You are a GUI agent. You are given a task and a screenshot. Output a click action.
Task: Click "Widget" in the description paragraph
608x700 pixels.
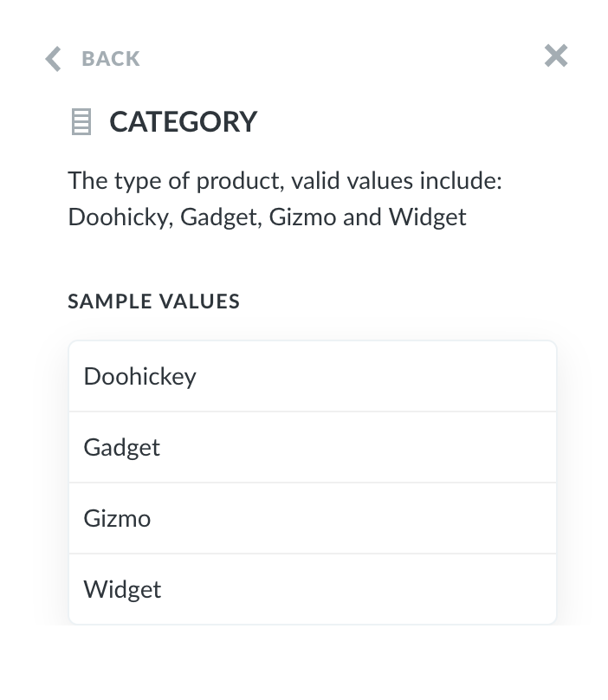[x=428, y=217]
